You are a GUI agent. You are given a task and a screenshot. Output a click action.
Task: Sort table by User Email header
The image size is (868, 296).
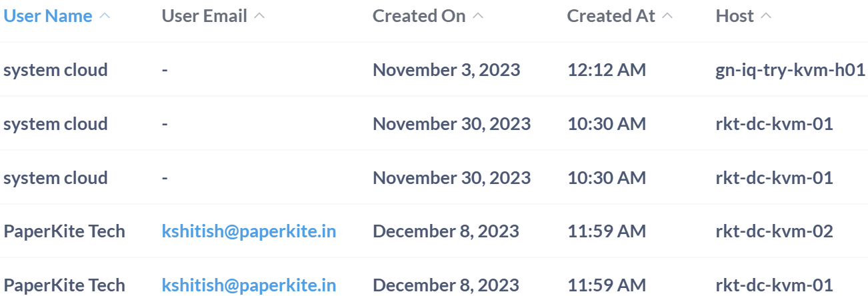pos(204,16)
